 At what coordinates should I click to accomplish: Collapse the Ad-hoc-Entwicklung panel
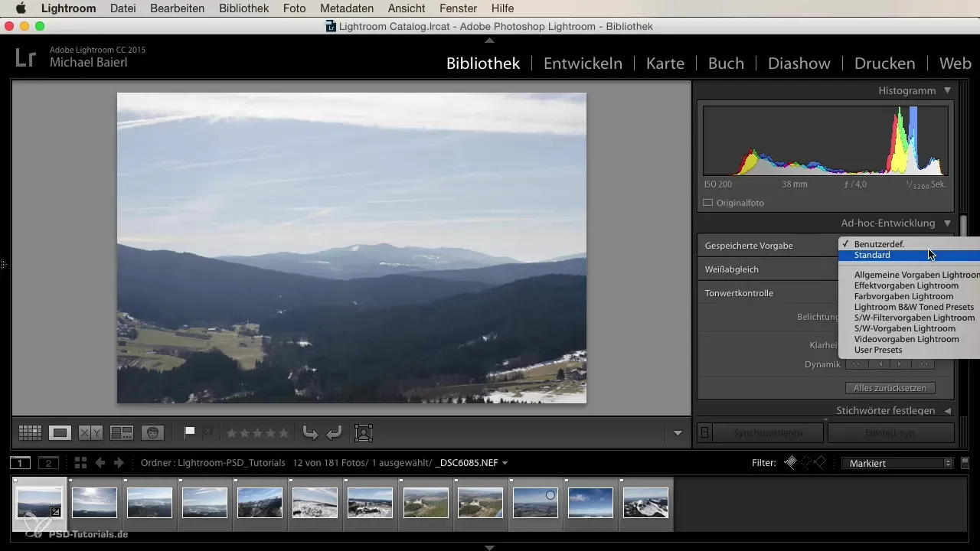pyautogui.click(x=947, y=223)
